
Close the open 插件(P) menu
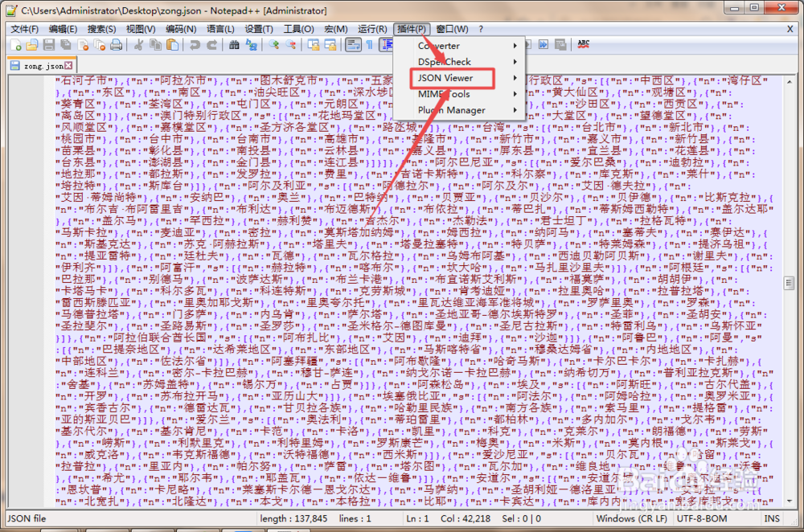(412, 29)
